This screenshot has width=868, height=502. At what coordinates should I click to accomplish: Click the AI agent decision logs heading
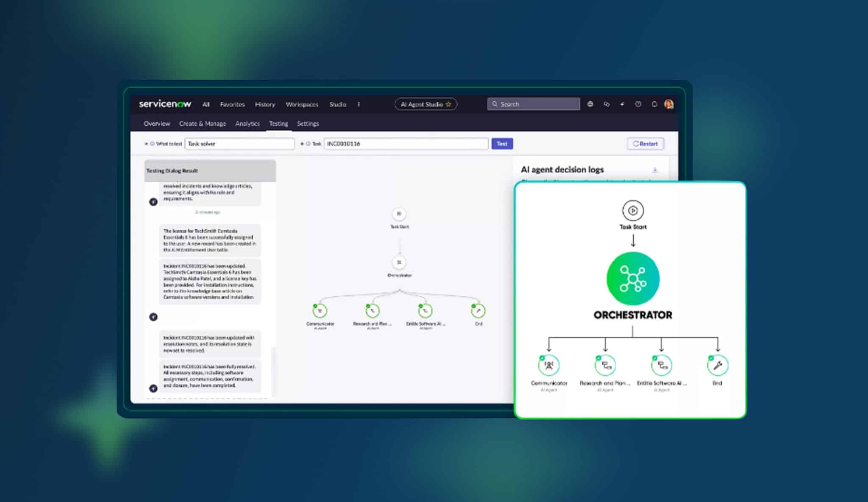point(562,170)
